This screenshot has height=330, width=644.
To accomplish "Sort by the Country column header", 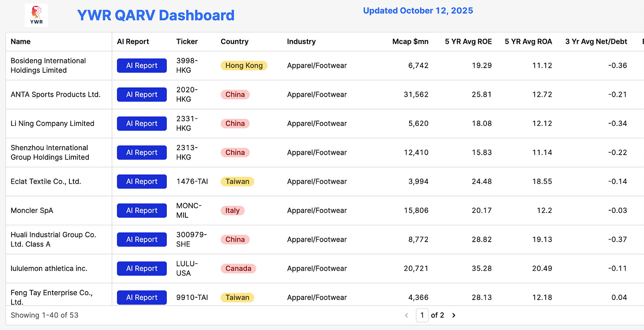I will pyautogui.click(x=234, y=42).
